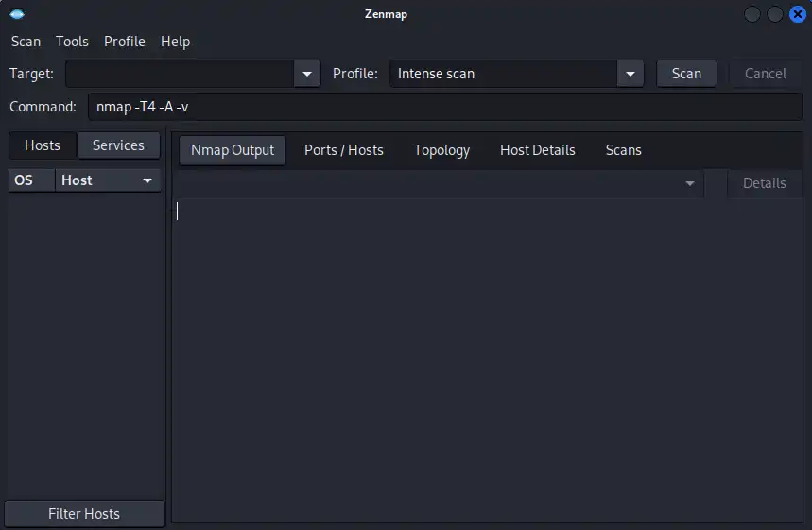Switch to the Hosts view button
Viewport: 812px width, 530px height.
(x=43, y=145)
